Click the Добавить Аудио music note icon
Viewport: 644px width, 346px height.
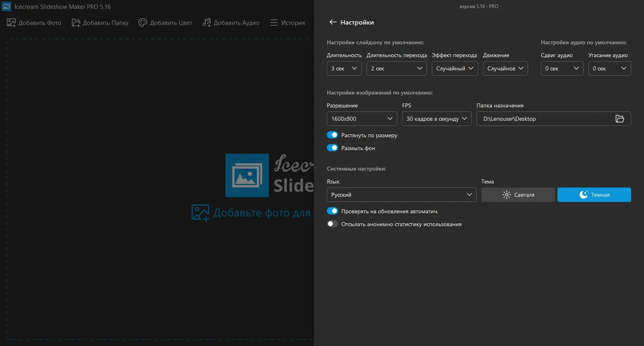(x=206, y=23)
